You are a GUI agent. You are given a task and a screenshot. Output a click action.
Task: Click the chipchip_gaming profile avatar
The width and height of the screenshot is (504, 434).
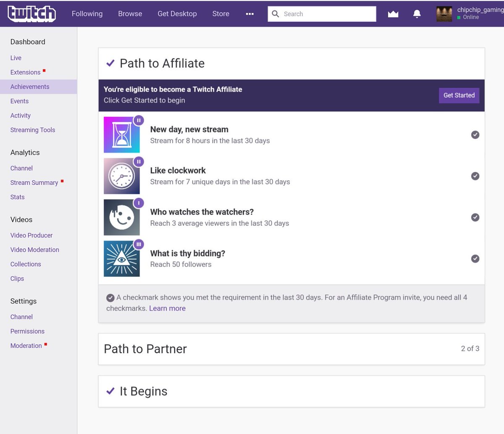[x=444, y=14]
